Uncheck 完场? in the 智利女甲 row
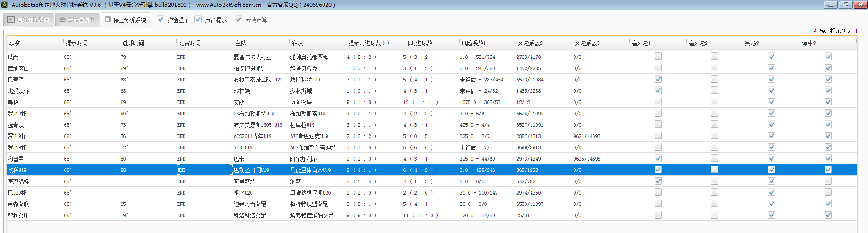The width and height of the screenshot is (868, 233). tap(772, 215)
